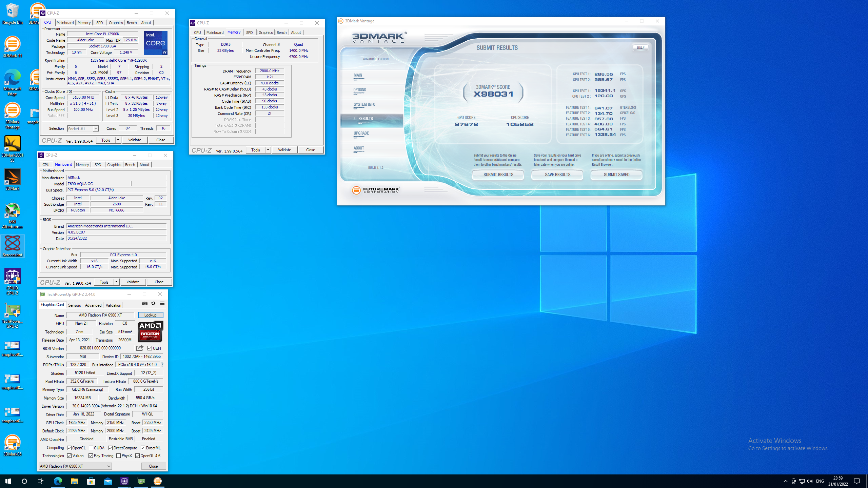This screenshot has height=488, width=868.
Task: Open the 3DMark 11 desktop shortcut
Action: tap(12, 47)
